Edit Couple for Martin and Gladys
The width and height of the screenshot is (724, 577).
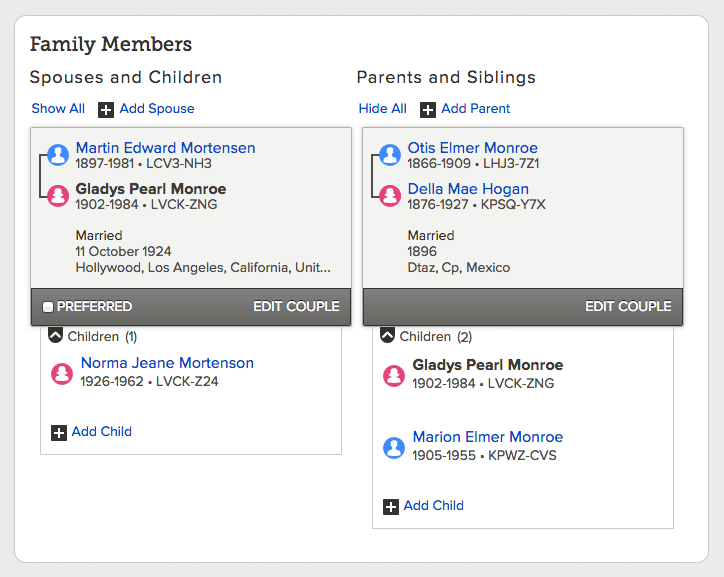[x=296, y=307]
